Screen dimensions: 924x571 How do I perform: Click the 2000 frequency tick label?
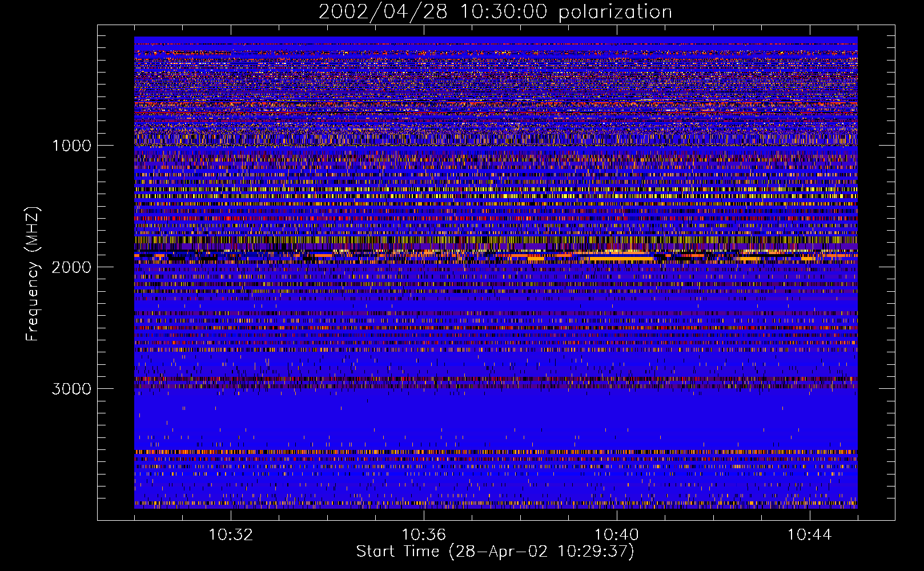click(71, 267)
